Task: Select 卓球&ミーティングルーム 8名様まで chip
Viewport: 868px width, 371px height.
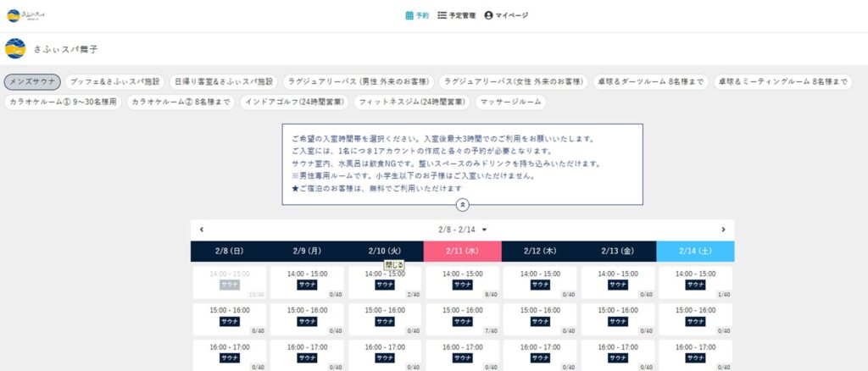Action: click(x=782, y=82)
